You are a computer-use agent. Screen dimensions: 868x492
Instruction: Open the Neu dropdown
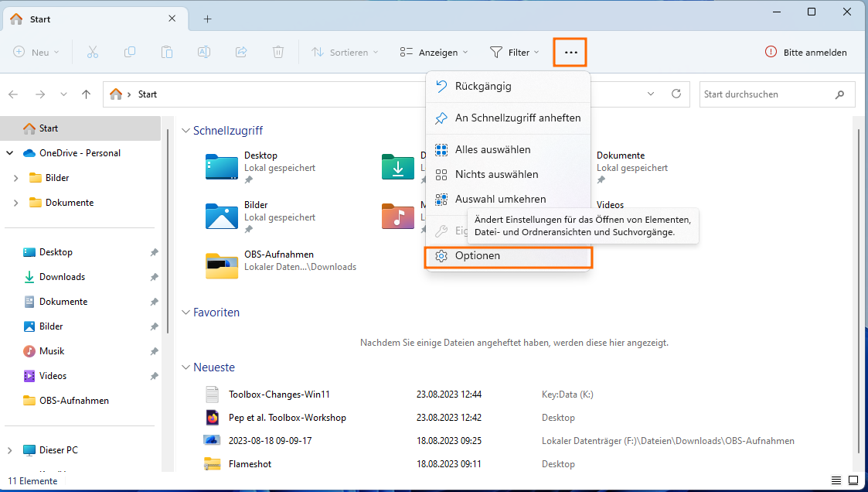click(x=36, y=52)
